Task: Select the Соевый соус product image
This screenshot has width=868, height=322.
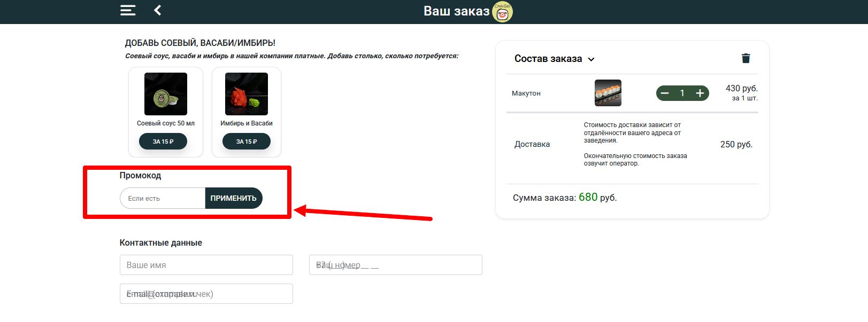Action: (166, 94)
